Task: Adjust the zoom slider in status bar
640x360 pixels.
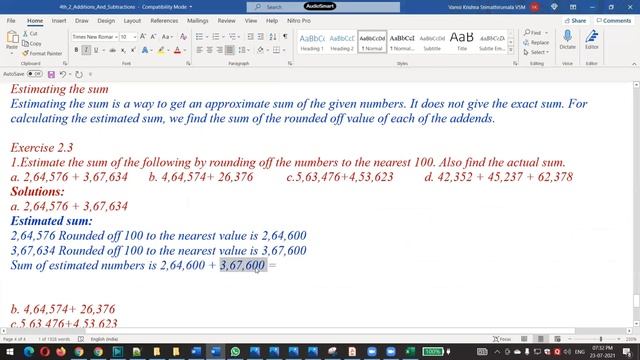Action: (600, 339)
